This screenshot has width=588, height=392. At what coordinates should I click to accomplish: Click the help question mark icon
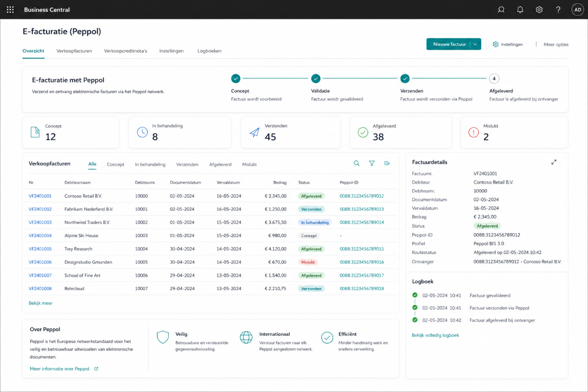[558, 9]
